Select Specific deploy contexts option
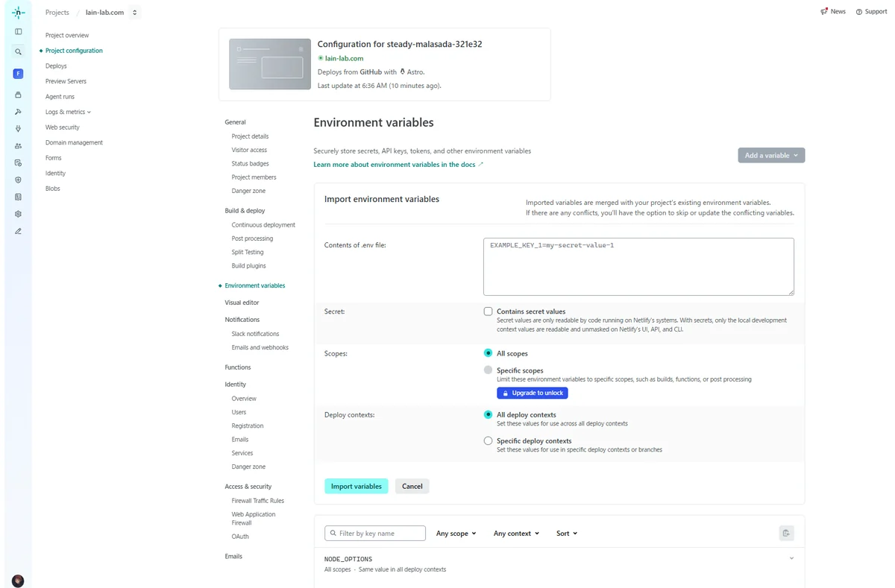The image size is (895, 588). pyautogui.click(x=488, y=441)
